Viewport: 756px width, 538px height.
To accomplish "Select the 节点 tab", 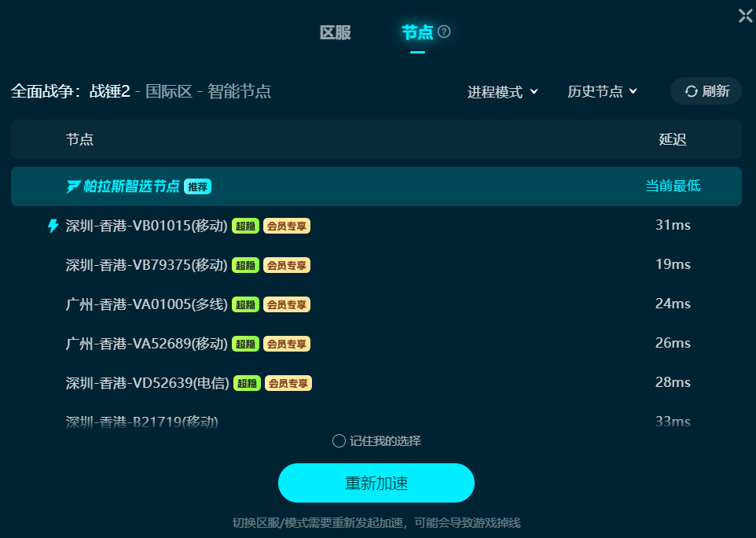I will (417, 33).
